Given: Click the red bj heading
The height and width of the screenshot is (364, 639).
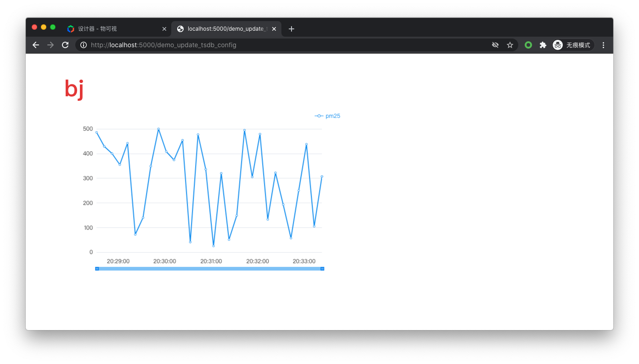Looking at the screenshot, I should [x=74, y=89].
